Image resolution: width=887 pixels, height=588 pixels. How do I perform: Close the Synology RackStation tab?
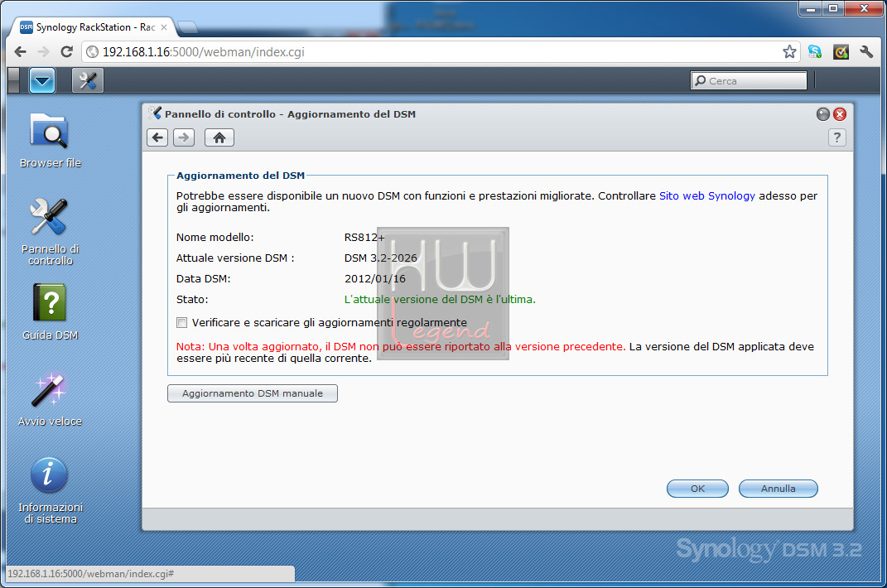(164, 27)
